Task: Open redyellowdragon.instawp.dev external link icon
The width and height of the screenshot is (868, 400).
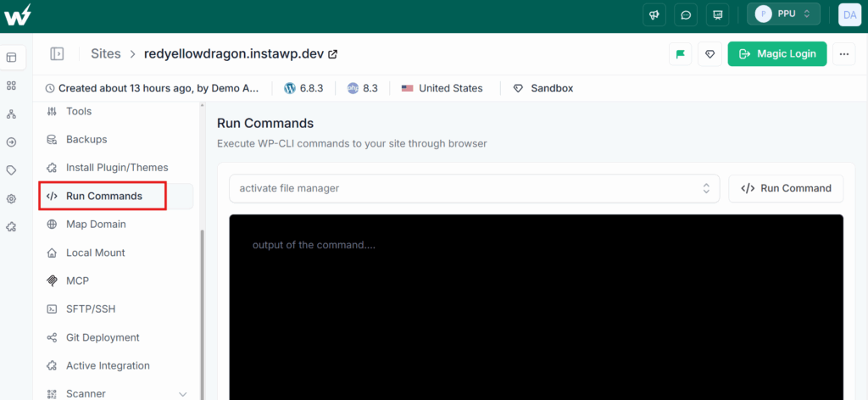Action: coord(333,54)
